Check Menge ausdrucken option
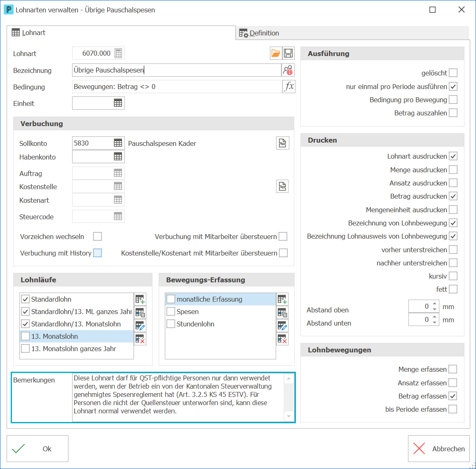476x469 pixels. [x=453, y=170]
